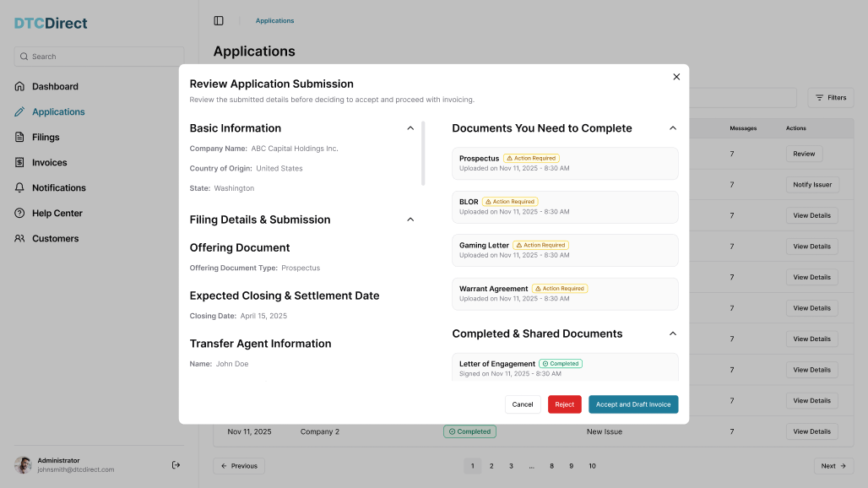Click the Dashboard home icon

point(19,86)
